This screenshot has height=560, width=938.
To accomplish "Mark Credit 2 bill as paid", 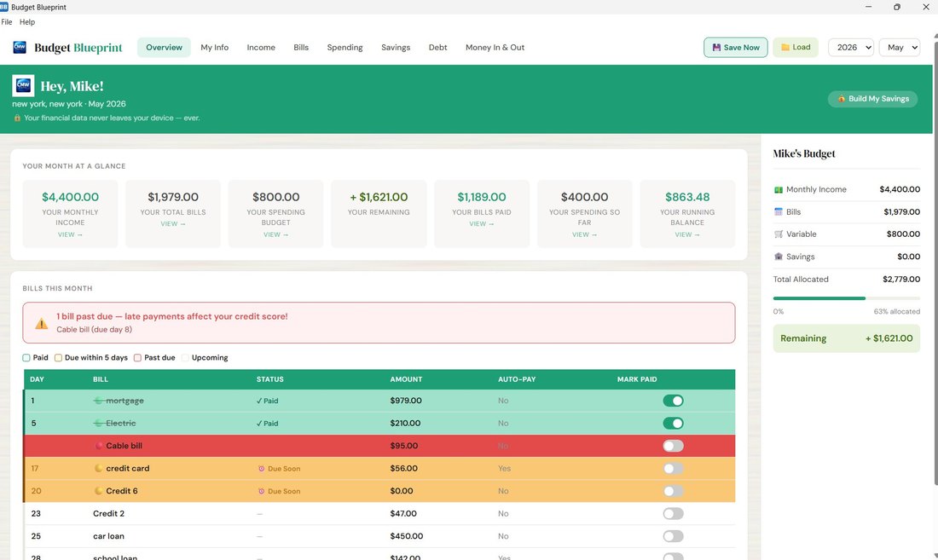I will click(673, 513).
